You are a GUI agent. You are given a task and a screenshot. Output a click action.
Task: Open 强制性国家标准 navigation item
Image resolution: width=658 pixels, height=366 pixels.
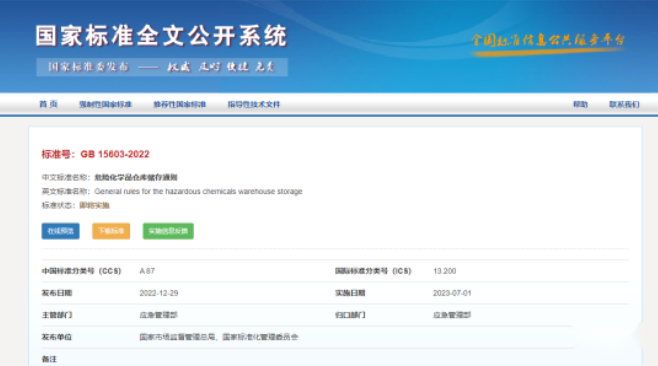pyautogui.click(x=105, y=105)
